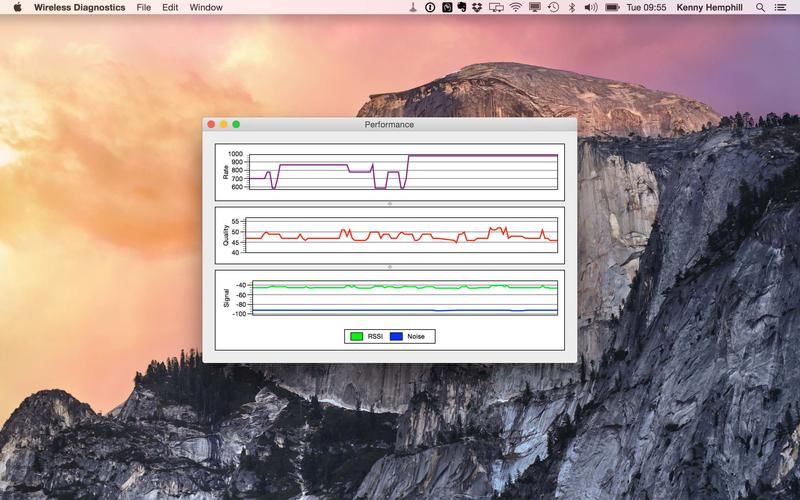Click the Time Machine menu bar icon
Viewport: 800px width, 500px height.
coord(554,7)
